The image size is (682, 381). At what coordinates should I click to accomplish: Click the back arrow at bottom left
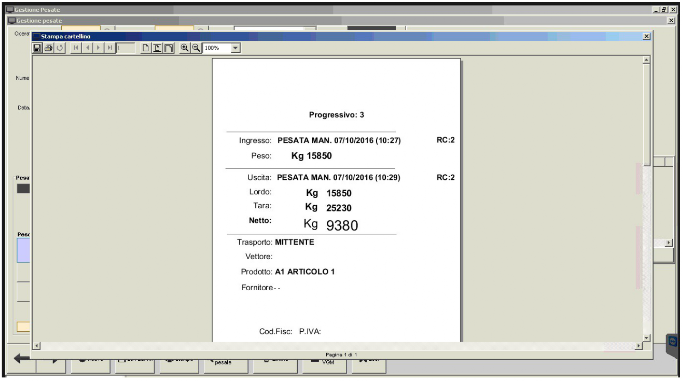tap(22, 358)
